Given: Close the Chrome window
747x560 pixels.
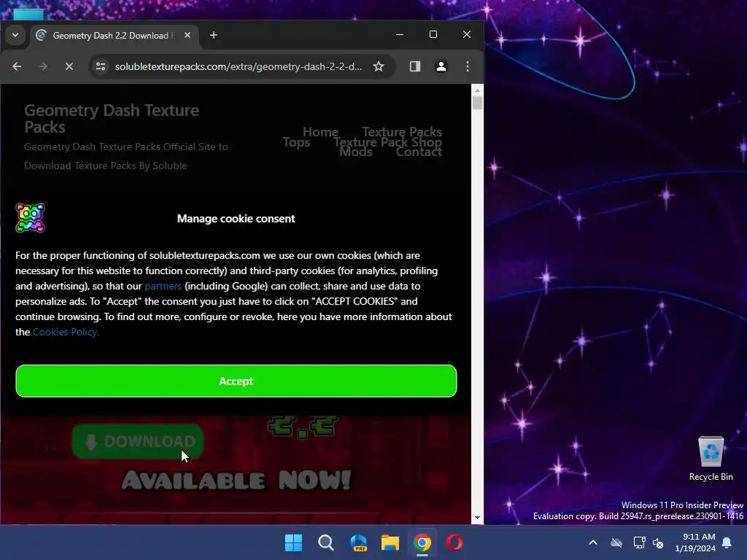Looking at the screenshot, I should click(467, 35).
